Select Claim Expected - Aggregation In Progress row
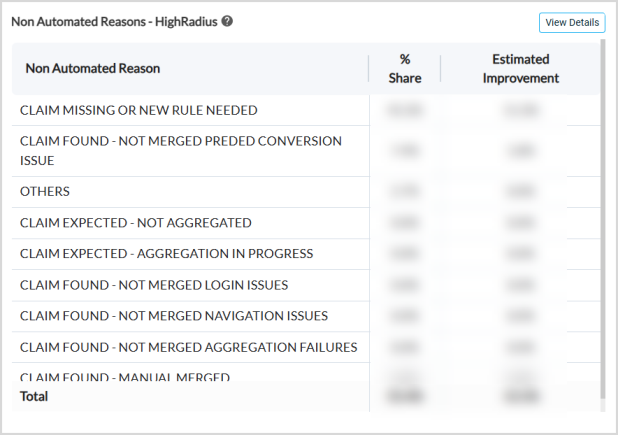Image resolution: width=618 pixels, height=435 pixels. 166,254
